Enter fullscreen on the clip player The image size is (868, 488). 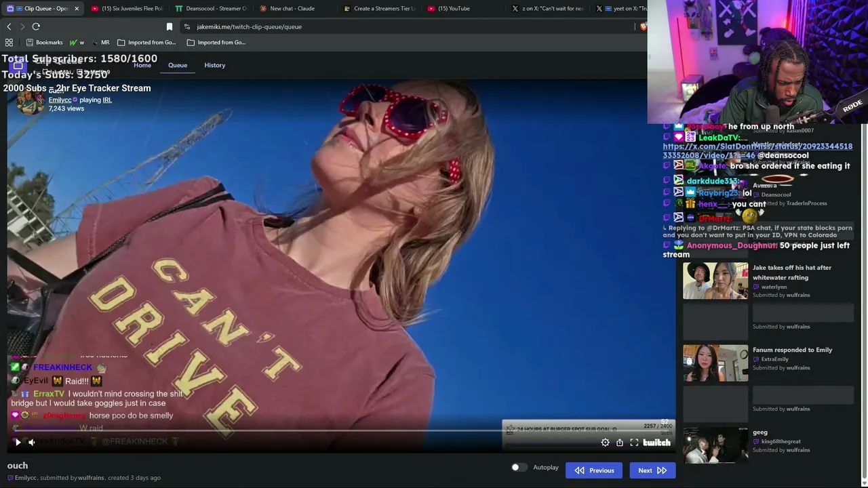[x=634, y=443]
